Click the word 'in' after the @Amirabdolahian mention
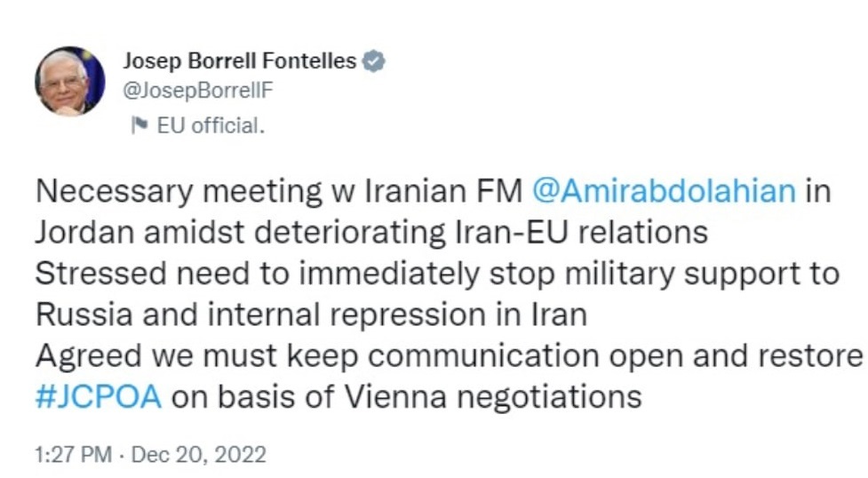The height and width of the screenshot is (478, 868). coord(817,192)
